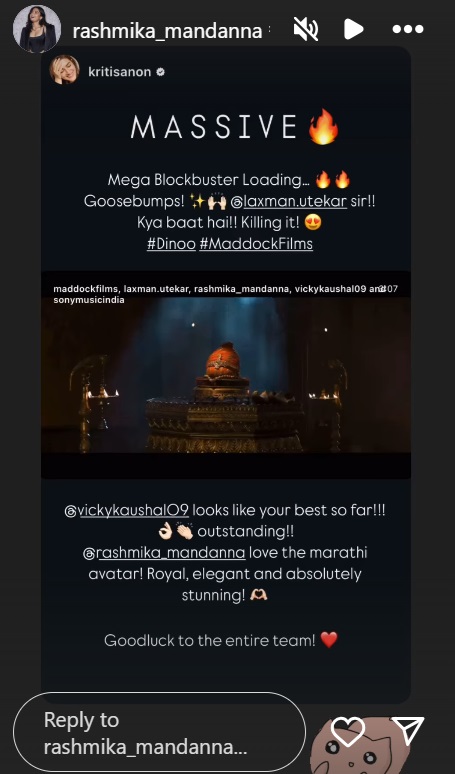Resume story with the play button

pos(353,29)
